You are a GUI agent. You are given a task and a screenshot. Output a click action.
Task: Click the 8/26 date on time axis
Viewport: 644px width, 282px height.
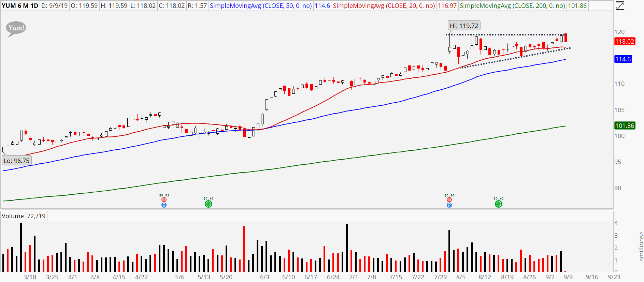[530, 277]
